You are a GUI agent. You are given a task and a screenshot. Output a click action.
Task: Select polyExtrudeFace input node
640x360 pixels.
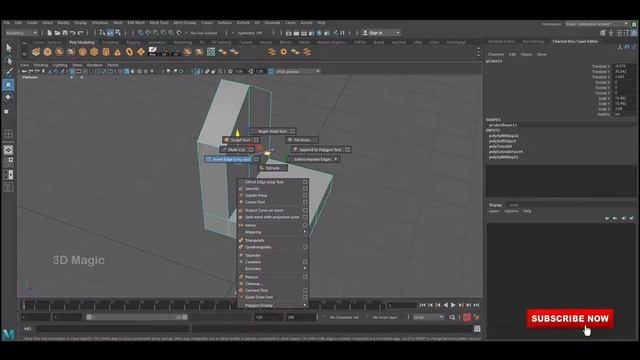(x=506, y=151)
